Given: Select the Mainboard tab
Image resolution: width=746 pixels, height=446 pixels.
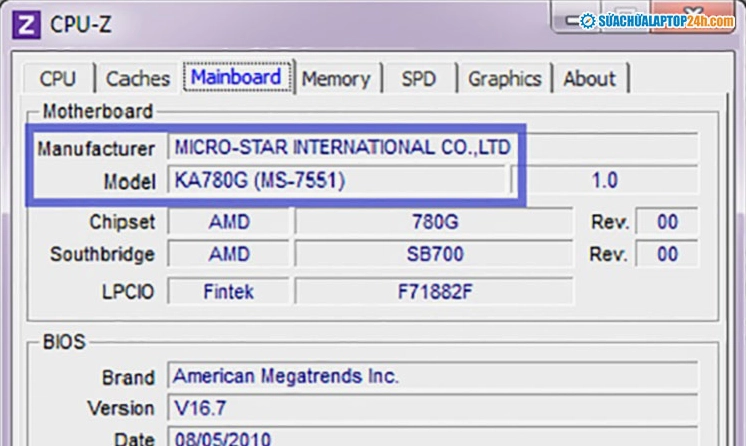Looking at the screenshot, I should point(237,77).
